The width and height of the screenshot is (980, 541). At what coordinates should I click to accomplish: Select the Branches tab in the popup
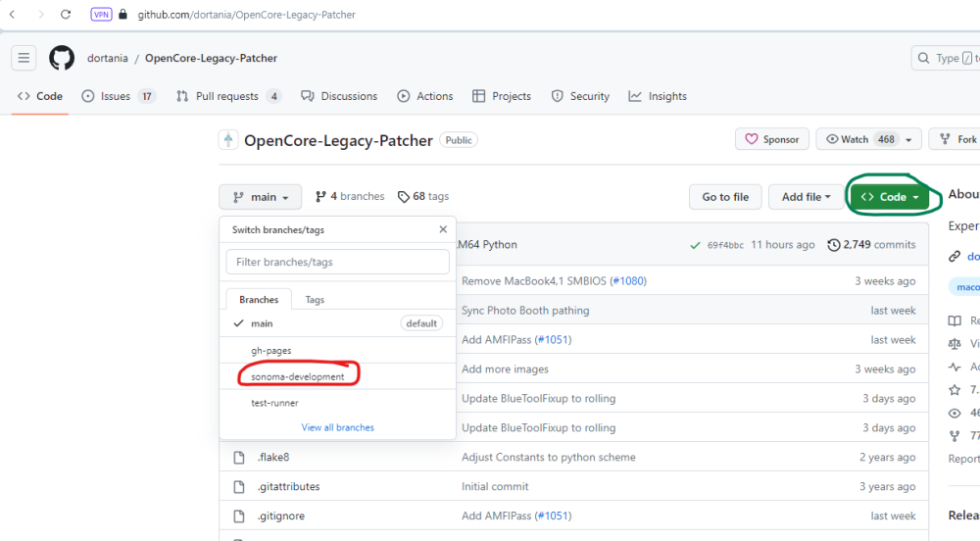(x=259, y=299)
